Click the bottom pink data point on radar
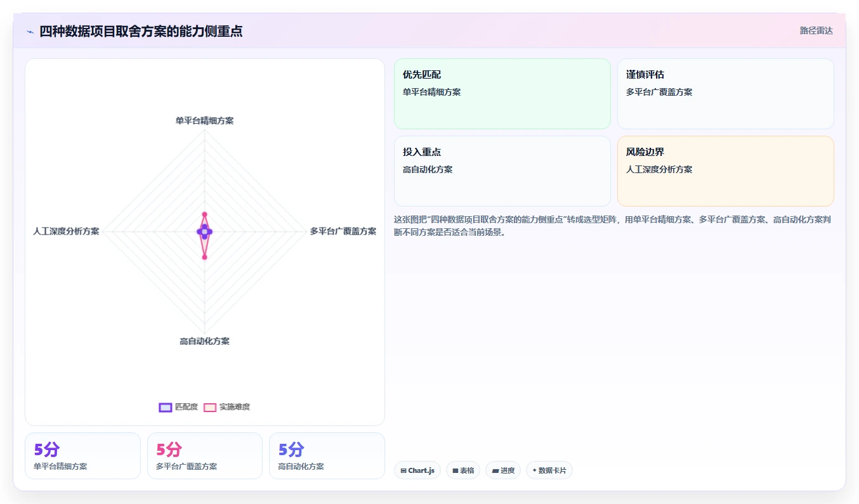Image resolution: width=859 pixels, height=504 pixels. [x=204, y=257]
